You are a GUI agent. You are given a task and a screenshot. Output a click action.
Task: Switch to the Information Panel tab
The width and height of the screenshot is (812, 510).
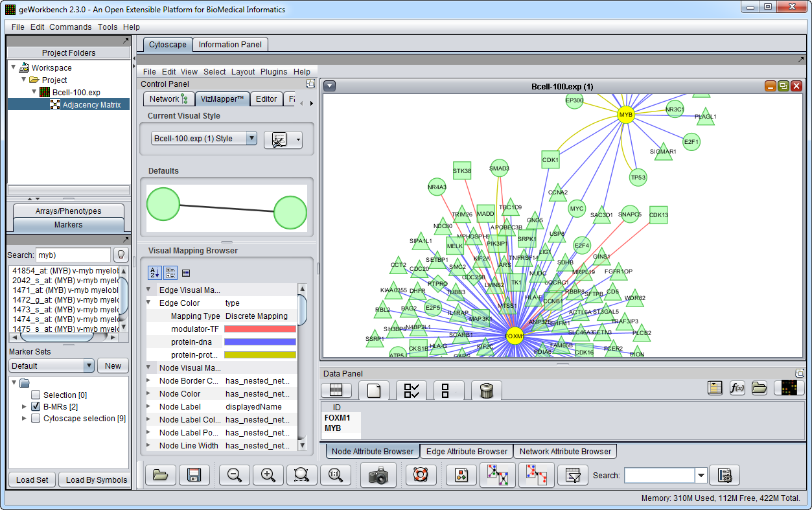230,44
